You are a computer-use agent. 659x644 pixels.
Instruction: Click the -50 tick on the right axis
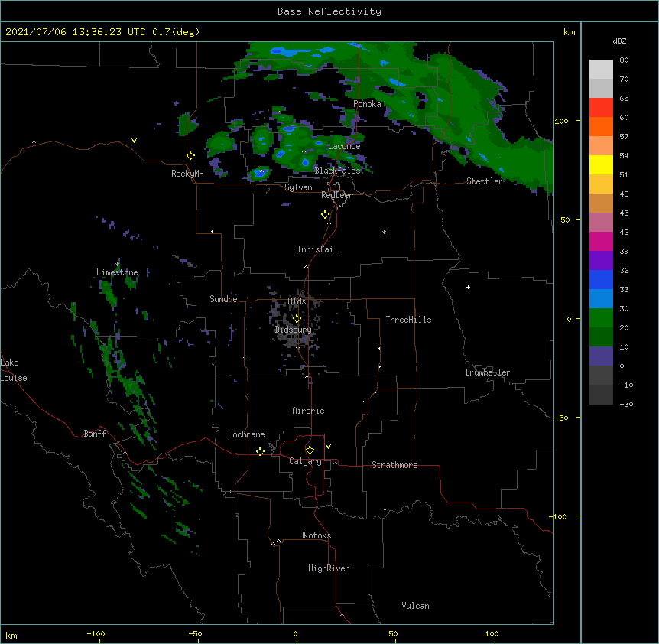point(561,418)
